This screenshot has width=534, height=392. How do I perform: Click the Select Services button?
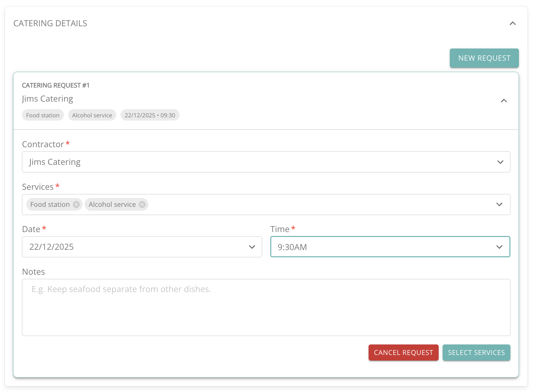coord(476,353)
